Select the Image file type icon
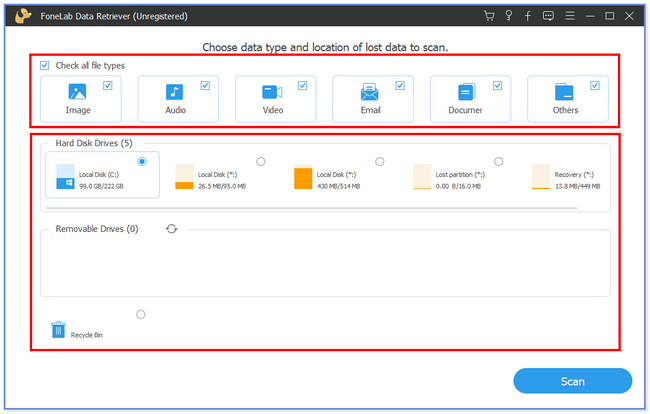 [78, 92]
